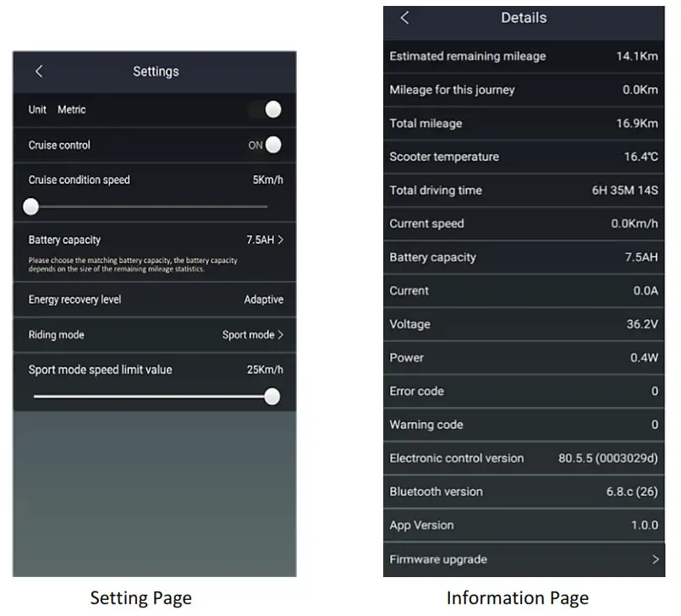Click the Total mileage label
Image resolution: width=681 pixels, height=616 pixels.
point(426,124)
